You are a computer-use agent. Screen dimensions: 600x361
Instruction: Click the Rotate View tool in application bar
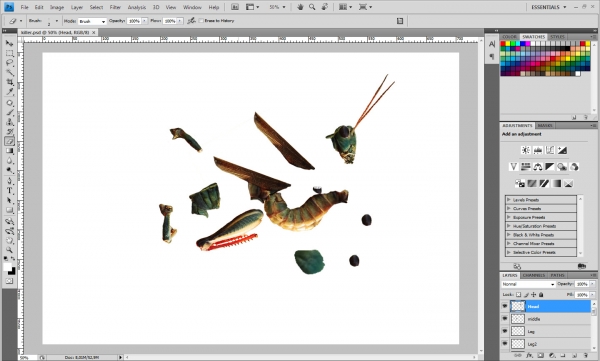324,7
